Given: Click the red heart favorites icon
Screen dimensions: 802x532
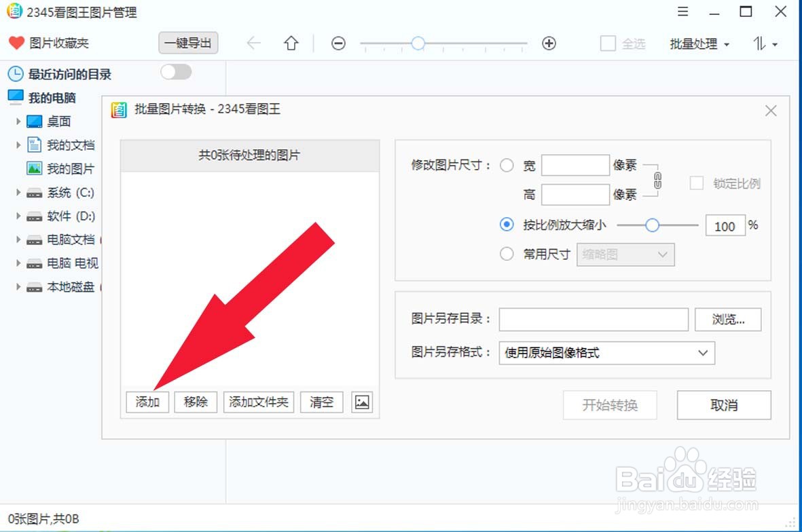Looking at the screenshot, I should [x=16, y=43].
